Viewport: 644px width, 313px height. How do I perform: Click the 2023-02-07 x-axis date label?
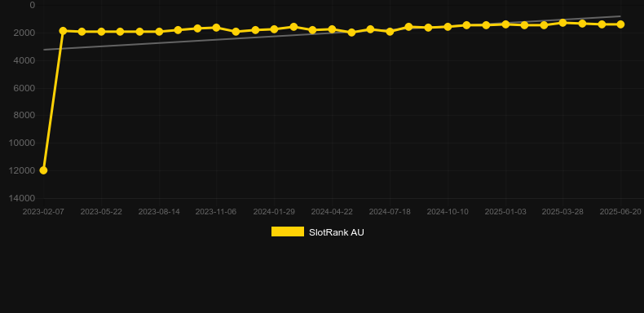point(43,212)
